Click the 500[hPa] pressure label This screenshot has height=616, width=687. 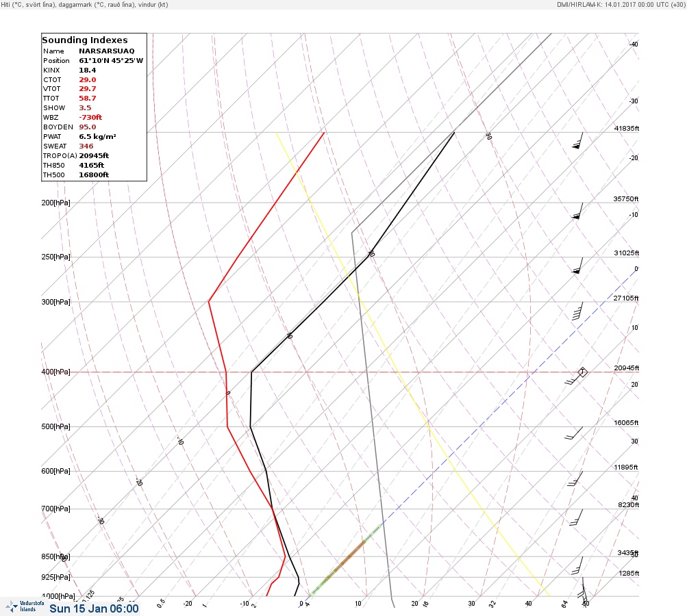tap(55, 426)
